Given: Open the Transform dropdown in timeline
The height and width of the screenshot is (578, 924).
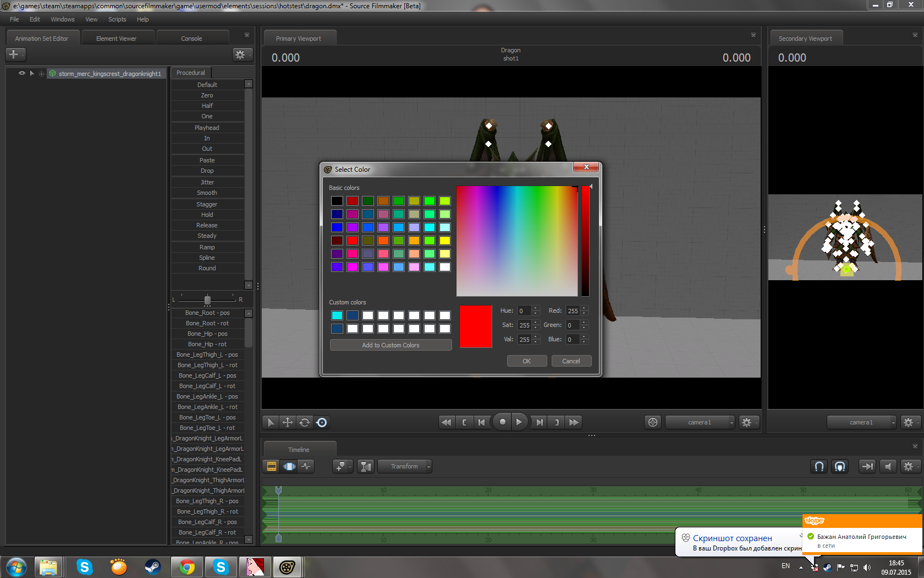Looking at the screenshot, I should [x=405, y=466].
